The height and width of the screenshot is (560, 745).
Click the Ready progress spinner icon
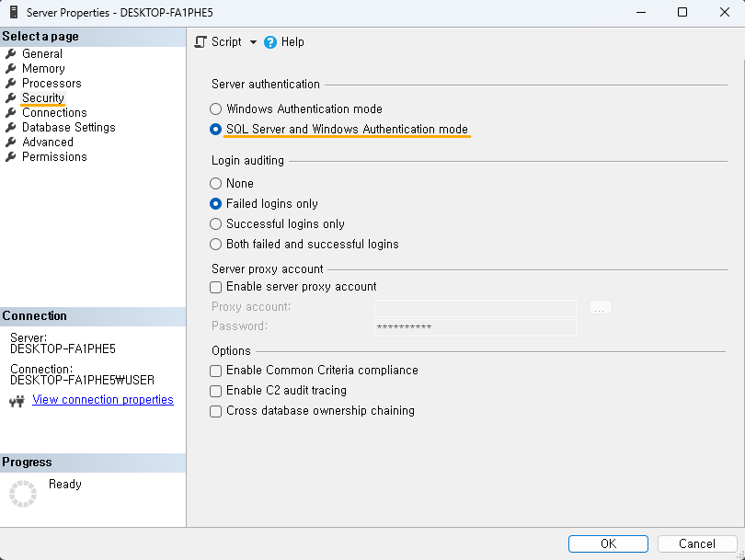(x=23, y=494)
